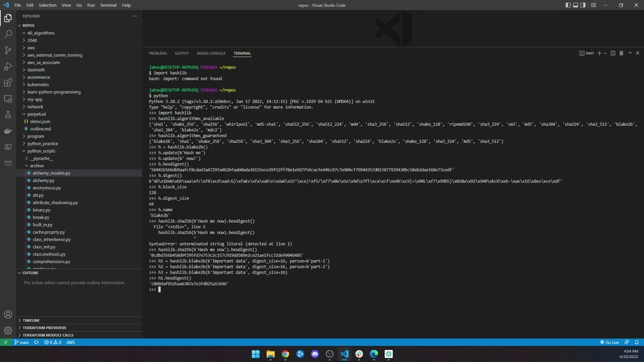Open the Run and Debug view

8,66
